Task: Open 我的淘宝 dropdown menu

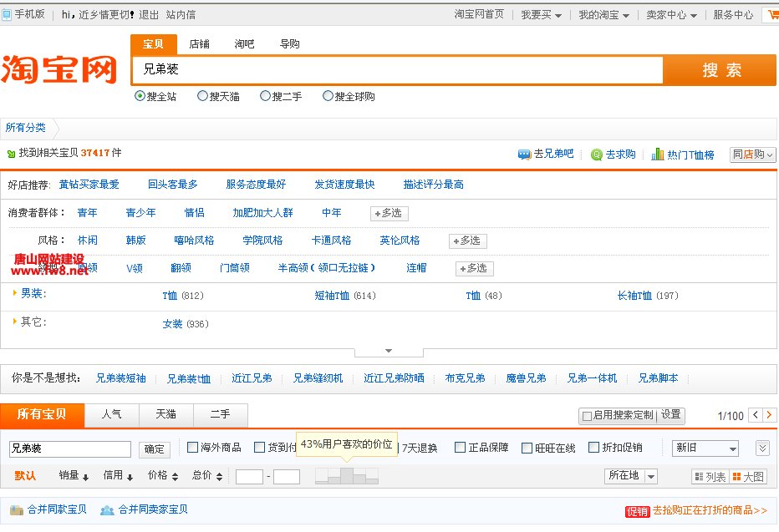Action: [603, 15]
